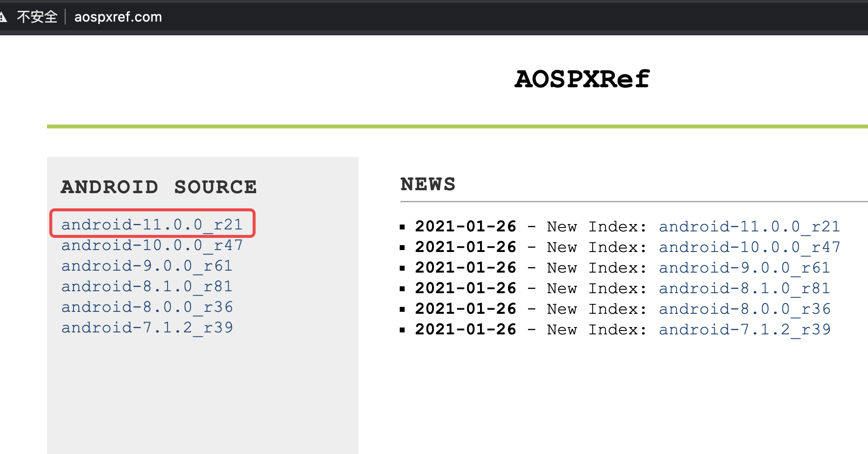Open android-9.0.0_r61 from the NEWS list
This screenshot has width=868, height=454.
pos(744,268)
